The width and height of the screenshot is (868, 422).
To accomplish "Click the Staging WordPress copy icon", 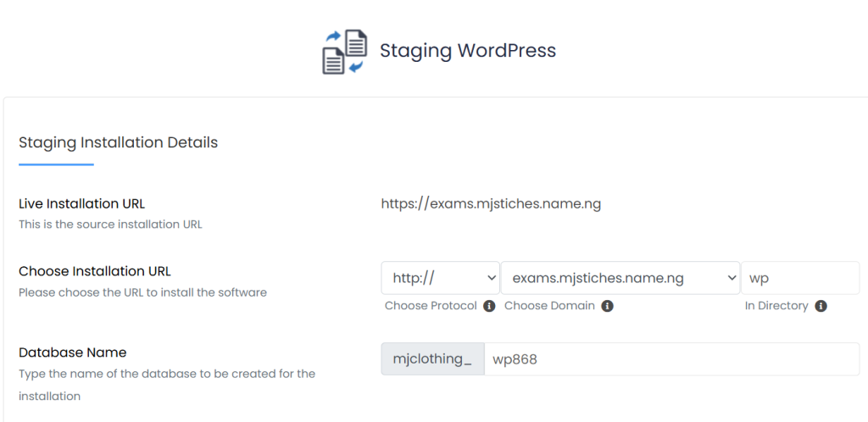I will (x=344, y=52).
